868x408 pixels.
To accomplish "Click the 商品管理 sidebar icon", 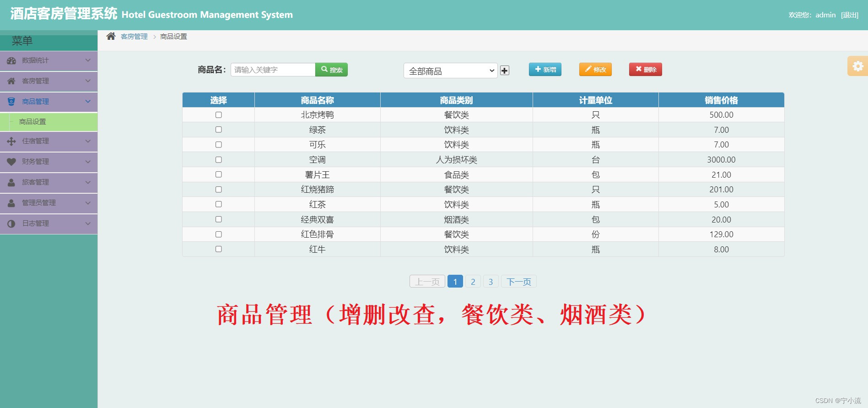I will tap(11, 102).
